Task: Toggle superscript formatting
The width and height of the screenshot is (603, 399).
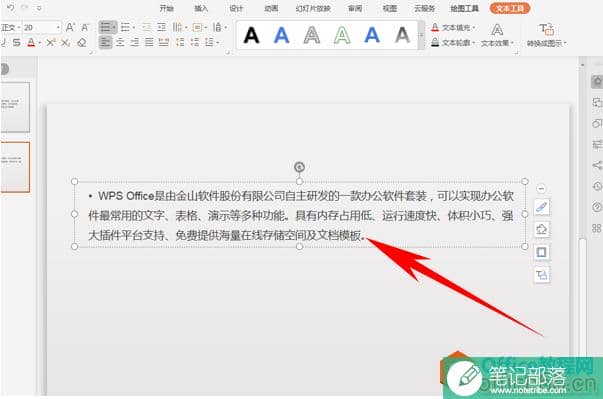Action: click(51, 43)
